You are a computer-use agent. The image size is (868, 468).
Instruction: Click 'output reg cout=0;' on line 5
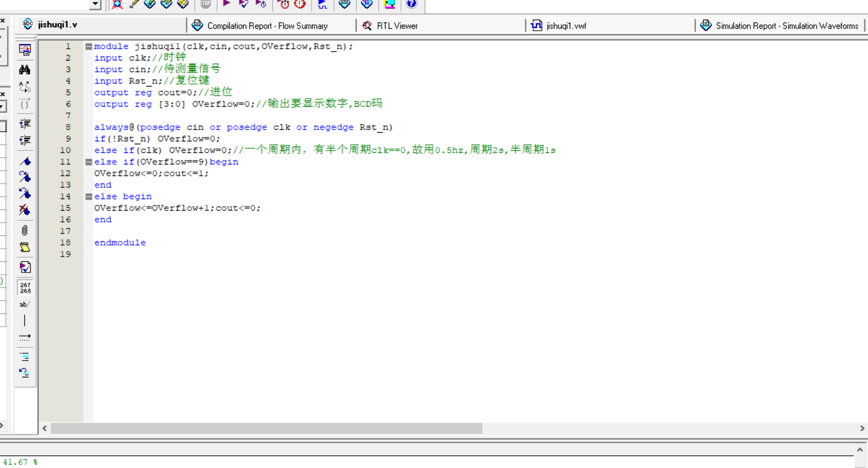coord(146,93)
